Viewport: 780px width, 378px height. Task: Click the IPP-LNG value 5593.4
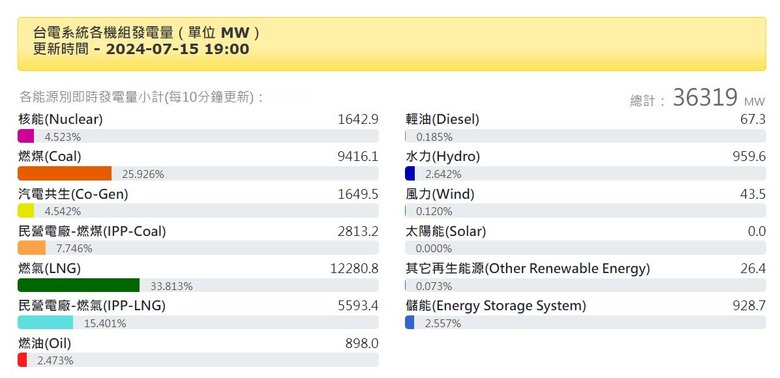click(358, 305)
